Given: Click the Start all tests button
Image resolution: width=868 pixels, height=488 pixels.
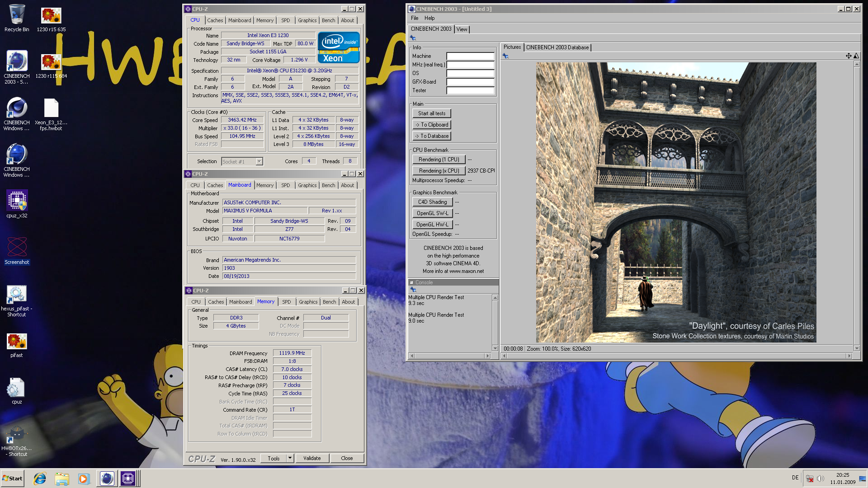Looking at the screenshot, I should click(x=432, y=113).
